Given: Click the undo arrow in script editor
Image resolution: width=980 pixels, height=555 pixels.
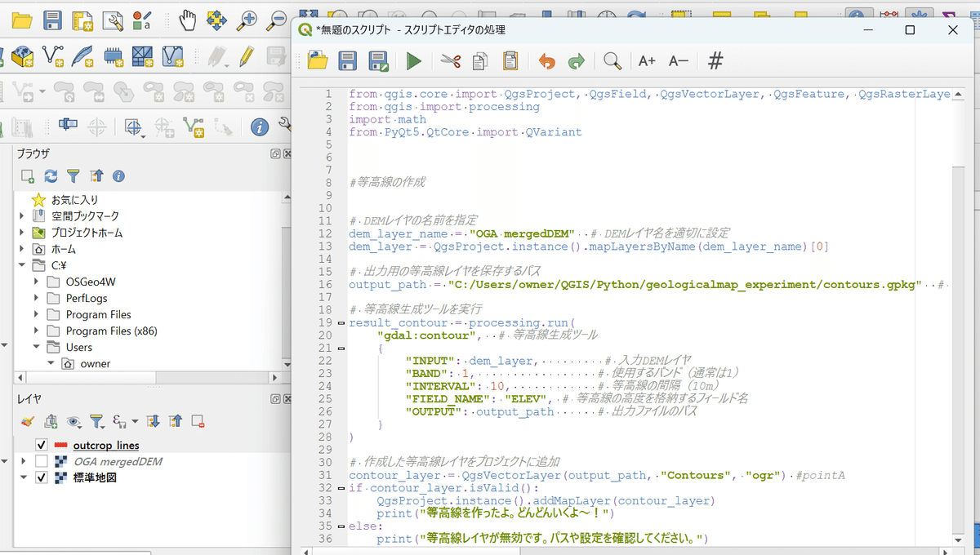Looking at the screenshot, I should 546,60.
